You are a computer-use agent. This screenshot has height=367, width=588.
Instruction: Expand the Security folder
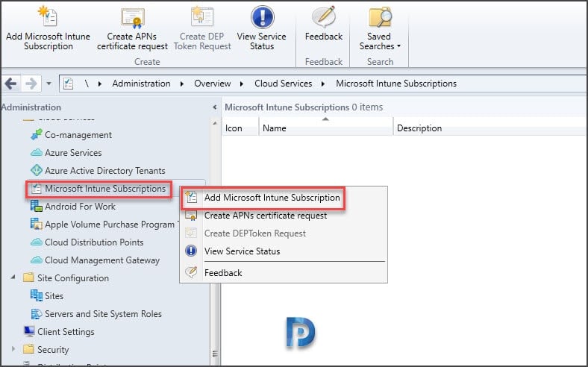(x=13, y=349)
